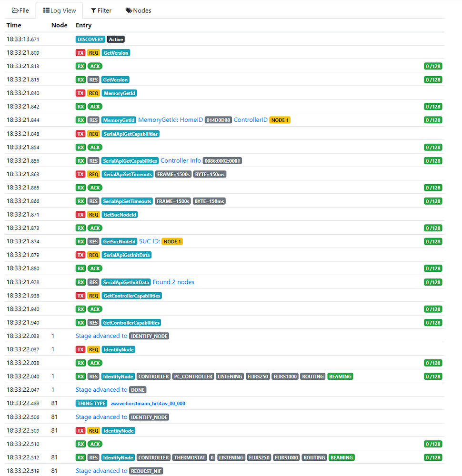The image size is (462, 476).
Task: Click the THING TYPE badge for node 81
Action: [91, 403]
